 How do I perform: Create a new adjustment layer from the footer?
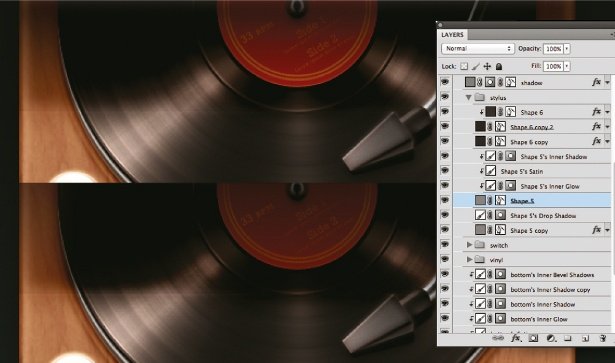(551, 338)
